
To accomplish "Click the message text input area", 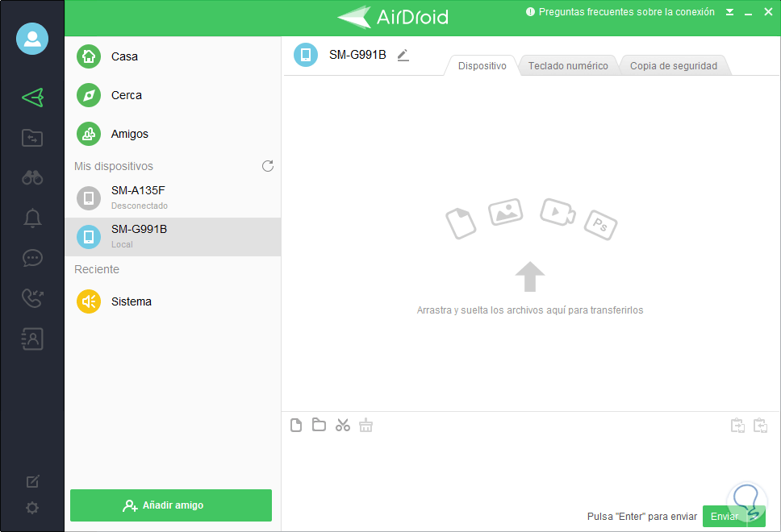I will (x=530, y=470).
